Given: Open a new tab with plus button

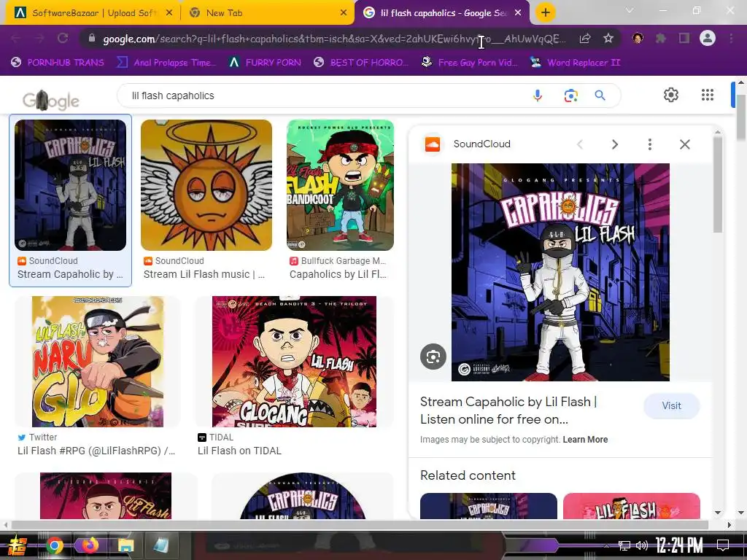Looking at the screenshot, I should pos(546,13).
